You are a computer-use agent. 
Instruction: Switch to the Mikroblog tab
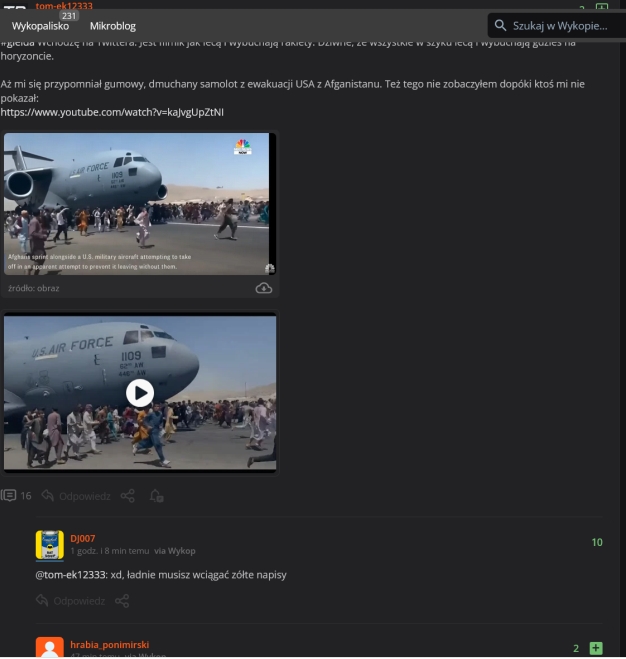(x=113, y=26)
